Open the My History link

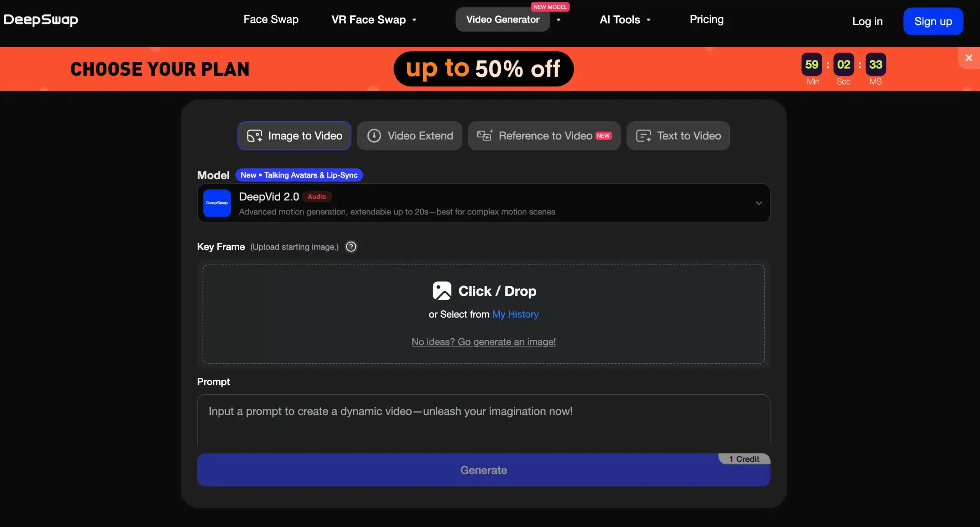coord(515,314)
